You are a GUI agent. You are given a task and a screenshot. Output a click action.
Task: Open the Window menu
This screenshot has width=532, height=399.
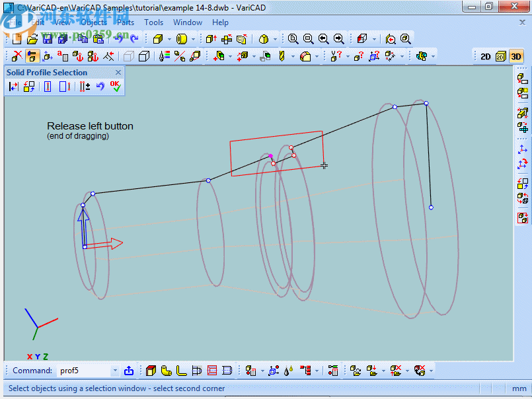point(188,22)
